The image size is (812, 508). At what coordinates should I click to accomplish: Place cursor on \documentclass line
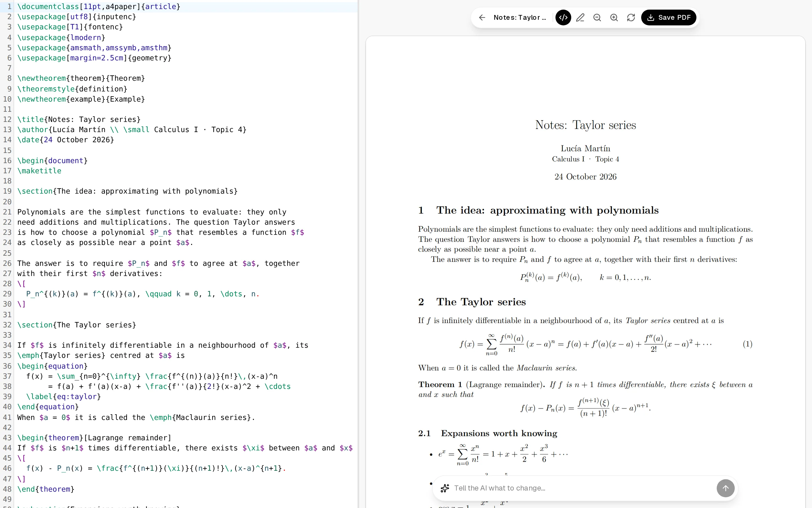tap(99, 6)
